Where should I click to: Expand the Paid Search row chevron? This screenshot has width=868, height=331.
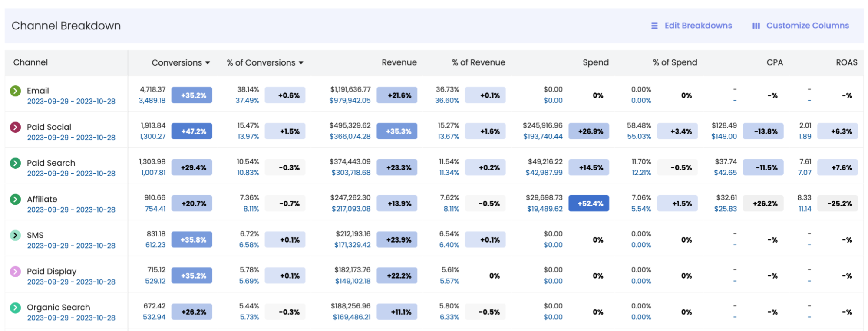point(15,163)
